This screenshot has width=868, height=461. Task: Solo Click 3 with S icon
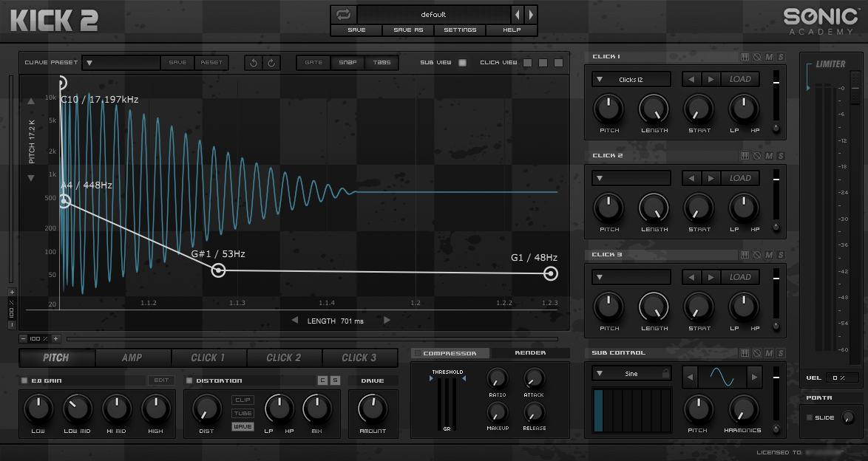pos(781,255)
